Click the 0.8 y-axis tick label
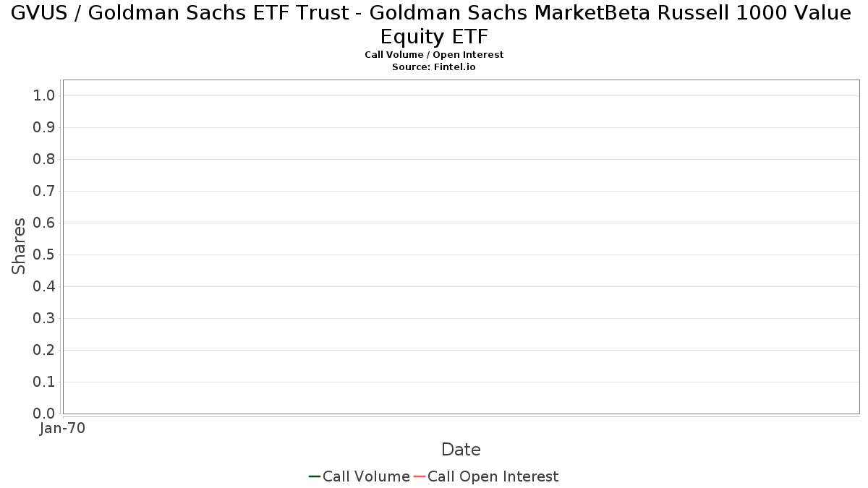 44,160
